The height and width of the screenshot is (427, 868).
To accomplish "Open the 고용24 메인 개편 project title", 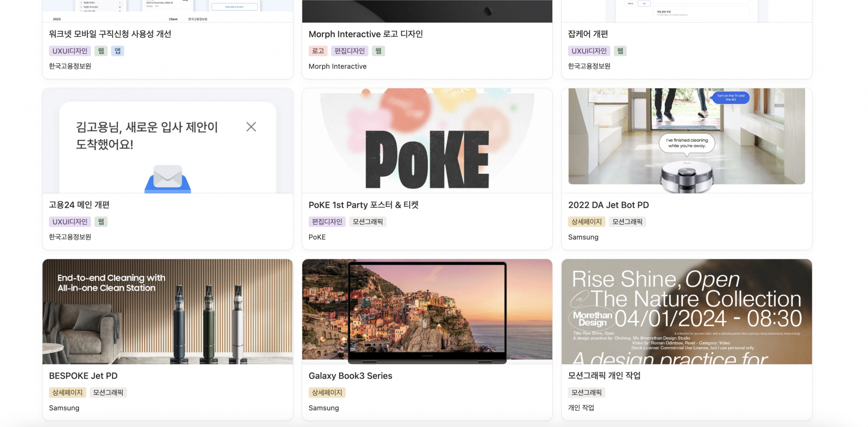I will point(79,205).
